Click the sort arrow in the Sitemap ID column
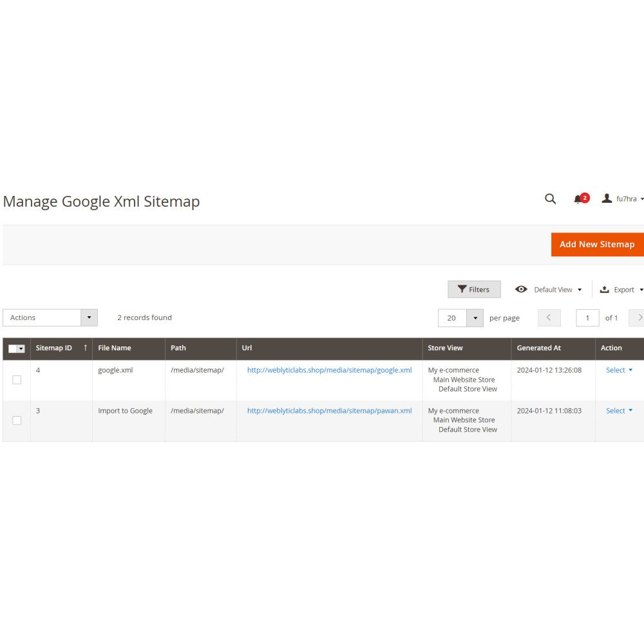 (86, 348)
